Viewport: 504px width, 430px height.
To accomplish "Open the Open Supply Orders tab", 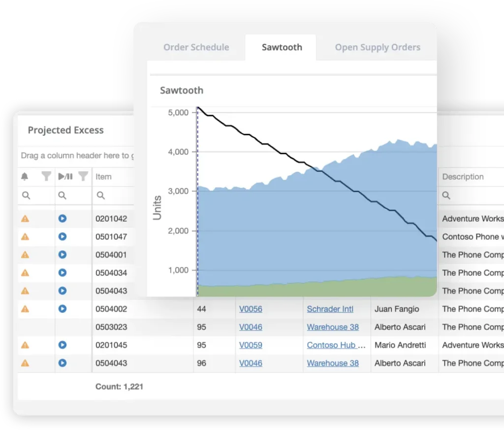I will (378, 47).
